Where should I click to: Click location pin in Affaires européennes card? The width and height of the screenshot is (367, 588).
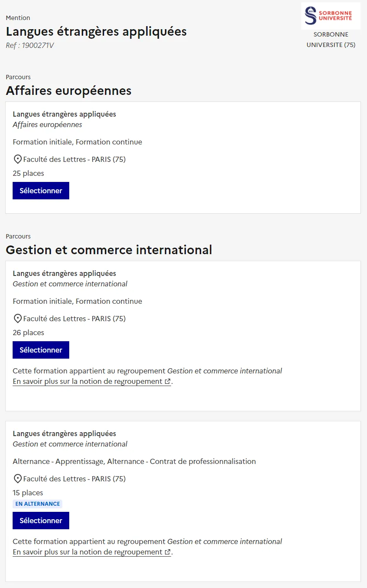18,159
